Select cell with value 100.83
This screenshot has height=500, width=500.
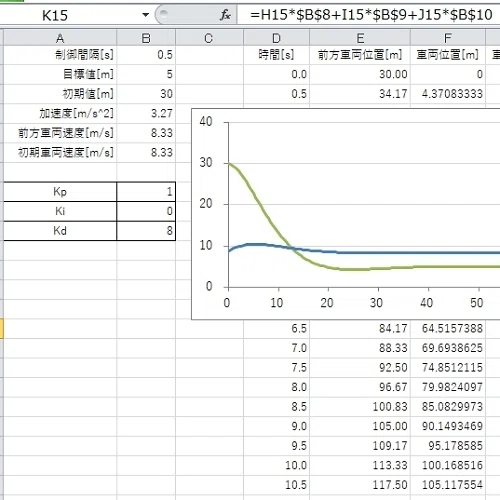pyautogui.click(x=360, y=407)
